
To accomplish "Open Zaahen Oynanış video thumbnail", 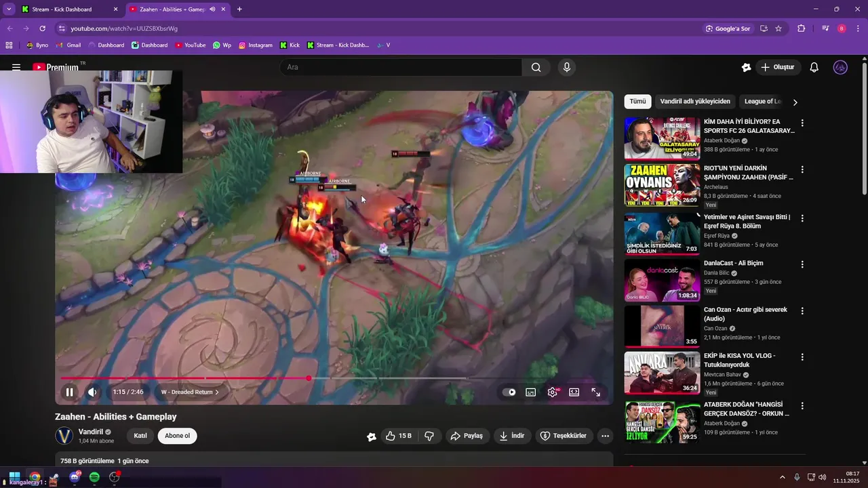I will click(662, 185).
